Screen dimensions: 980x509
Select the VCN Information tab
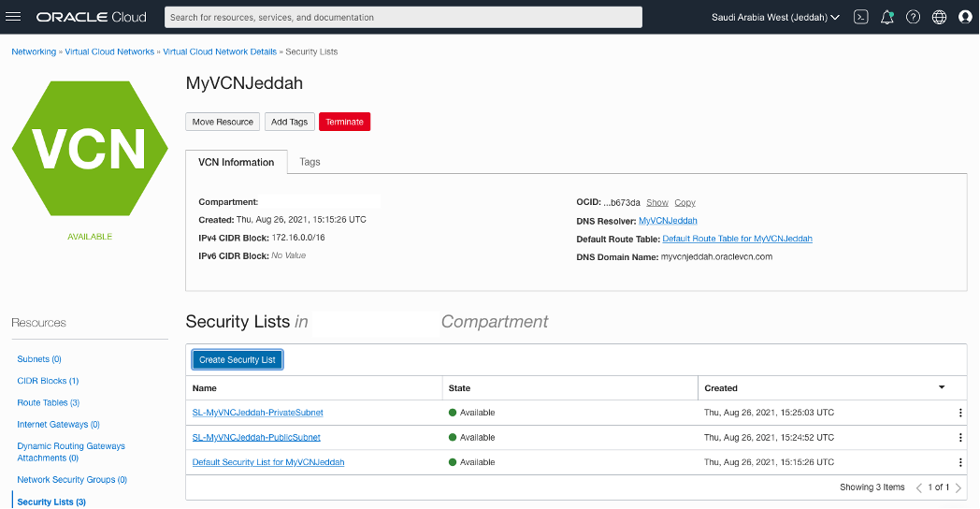[x=237, y=162]
